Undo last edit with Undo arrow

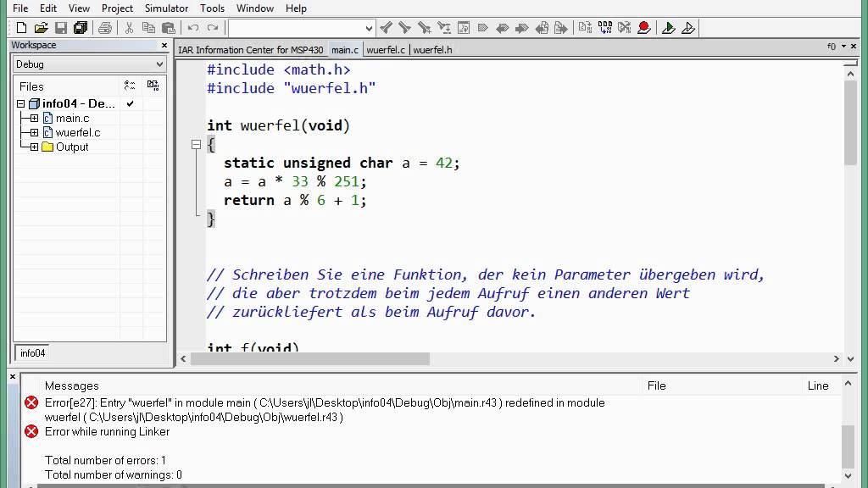pos(193,28)
